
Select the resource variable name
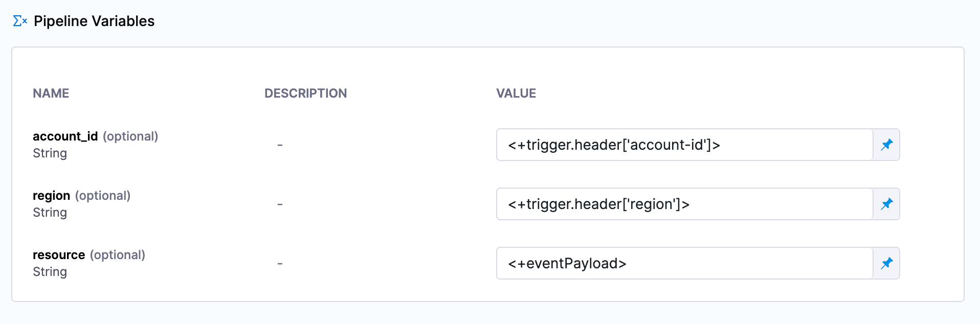[x=59, y=255]
